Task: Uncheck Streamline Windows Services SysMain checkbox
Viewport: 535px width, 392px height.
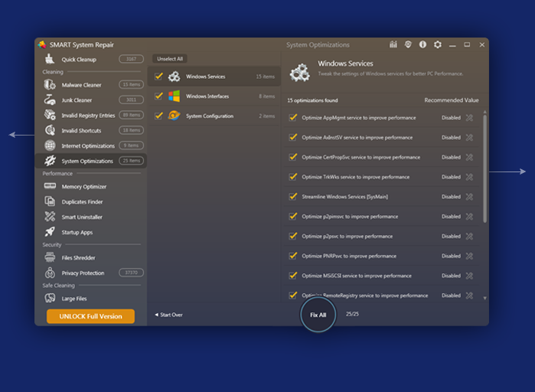Action: pyautogui.click(x=292, y=197)
